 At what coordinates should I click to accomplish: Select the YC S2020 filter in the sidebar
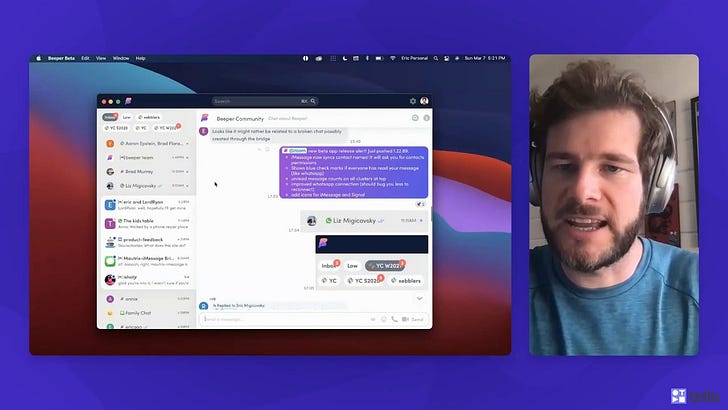[117, 128]
